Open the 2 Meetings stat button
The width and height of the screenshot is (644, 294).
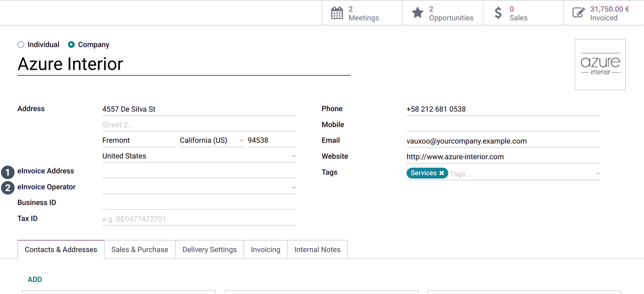[x=362, y=13]
